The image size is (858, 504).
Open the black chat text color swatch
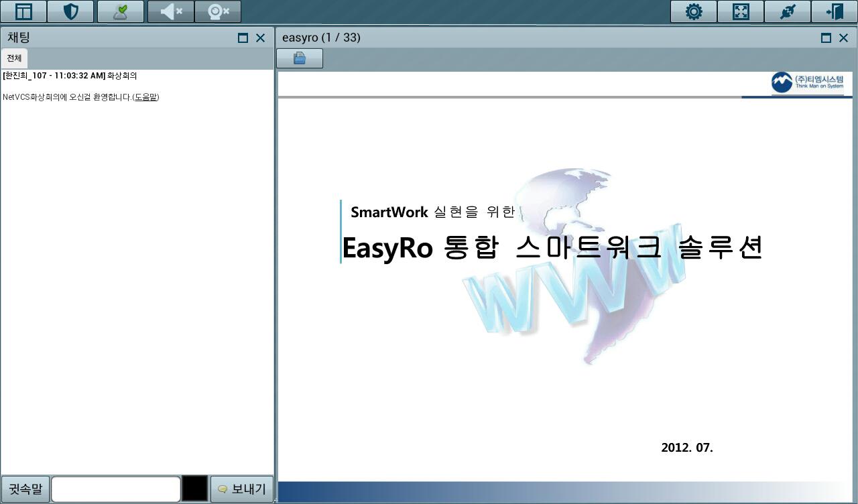(195, 489)
